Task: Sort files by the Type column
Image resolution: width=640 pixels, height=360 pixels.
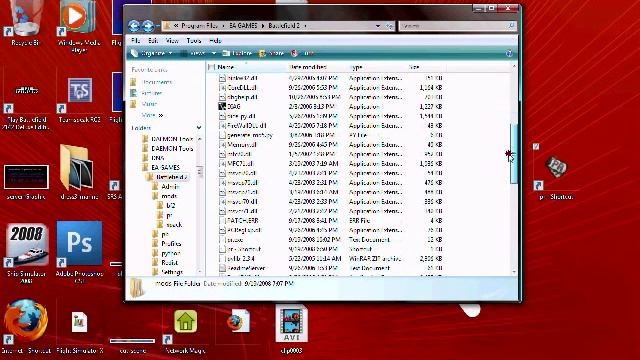Action: [x=377, y=67]
